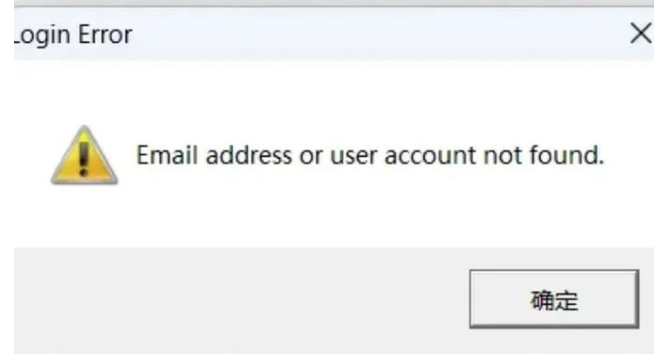
Task: Click the word 'Error' in the dialog title
Action: 105,34
